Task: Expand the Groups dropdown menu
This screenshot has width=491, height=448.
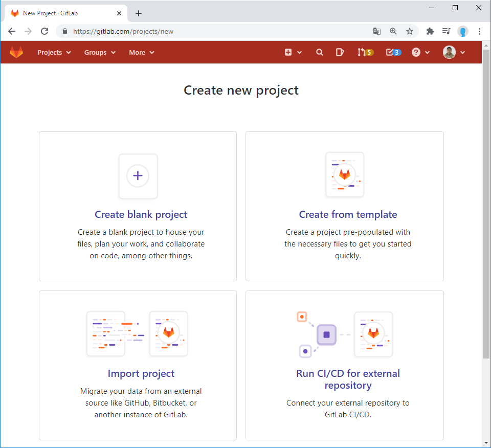Action: (100, 52)
